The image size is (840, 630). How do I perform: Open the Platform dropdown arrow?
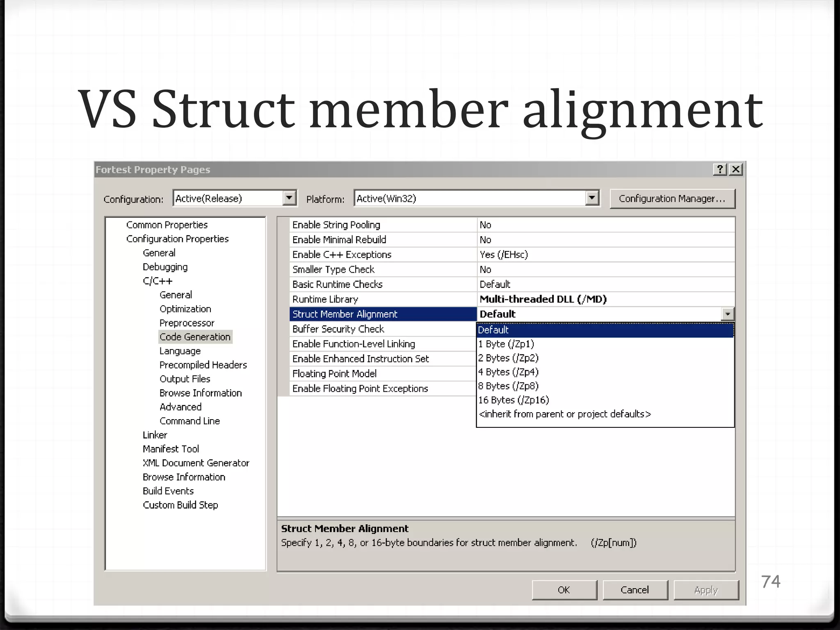[592, 198]
